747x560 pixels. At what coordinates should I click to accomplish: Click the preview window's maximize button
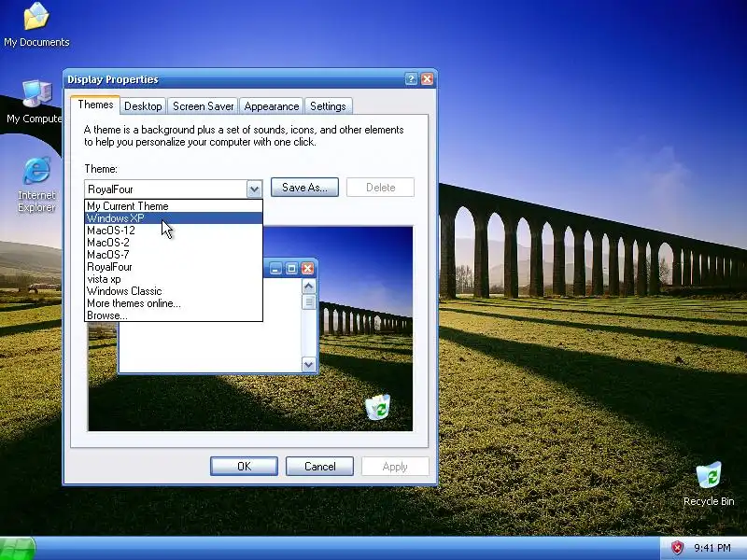pyautogui.click(x=291, y=269)
